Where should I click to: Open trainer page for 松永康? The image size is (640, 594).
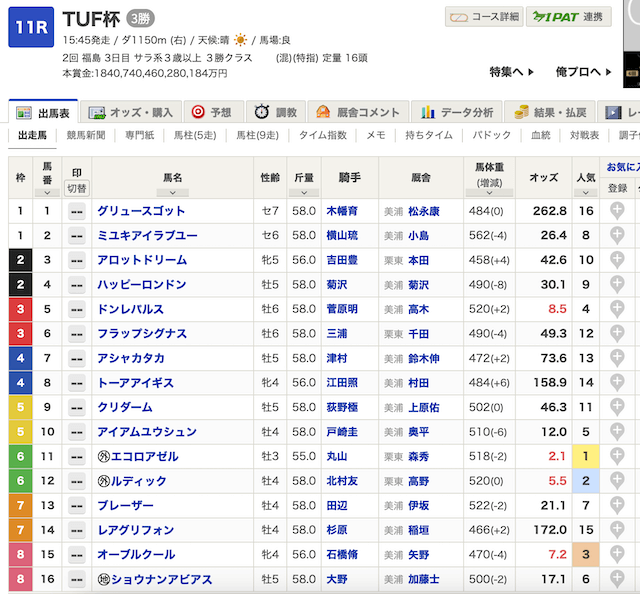coord(424,211)
